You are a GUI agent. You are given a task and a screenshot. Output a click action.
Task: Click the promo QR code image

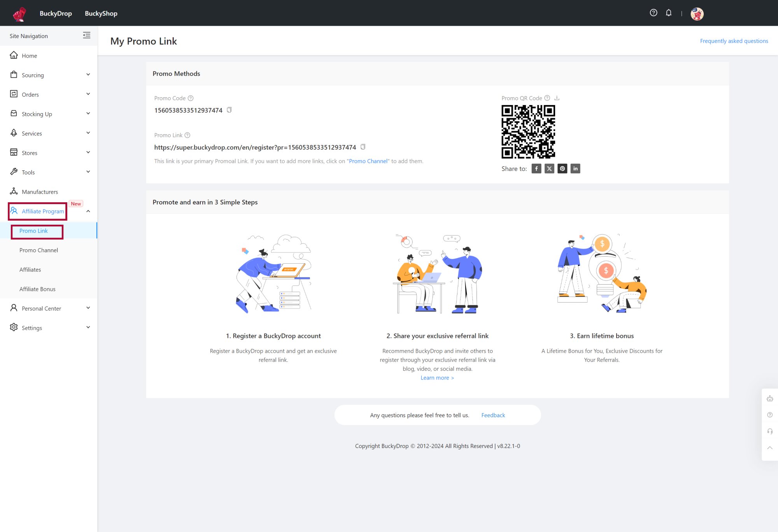coord(528,132)
